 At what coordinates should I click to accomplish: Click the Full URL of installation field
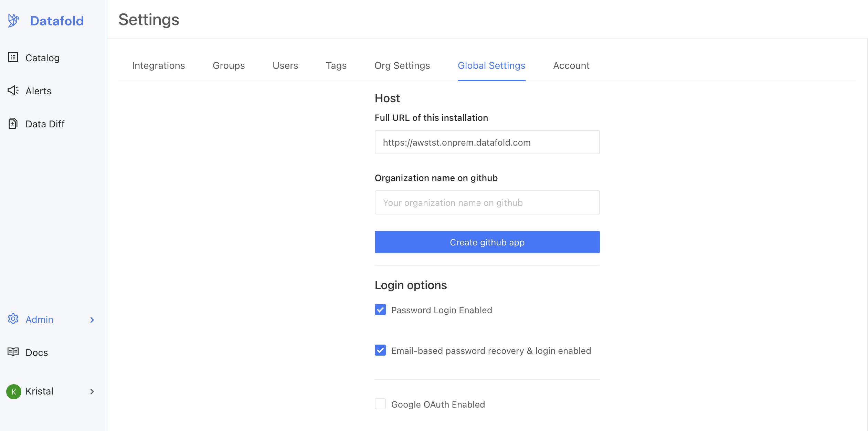(487, 142)
